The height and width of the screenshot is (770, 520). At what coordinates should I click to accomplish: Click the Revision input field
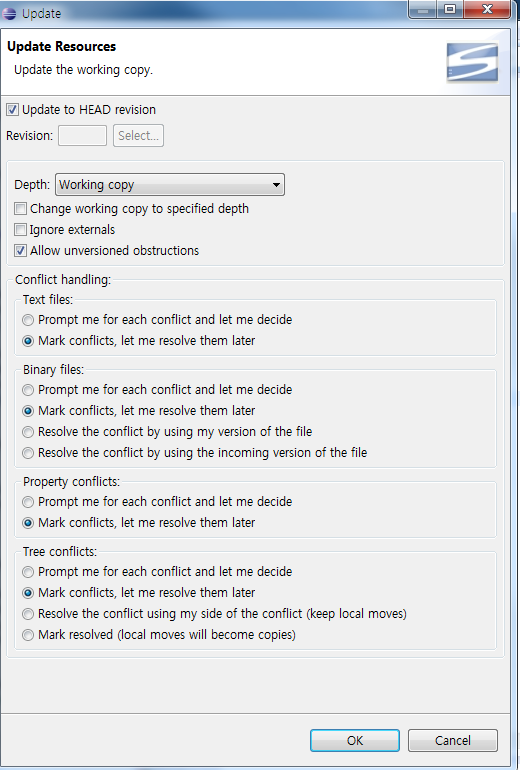point(82,136)
